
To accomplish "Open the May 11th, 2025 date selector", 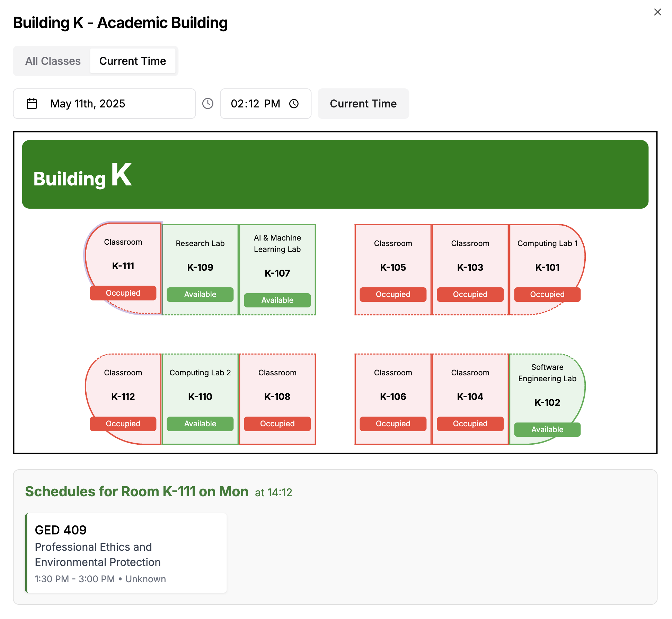I will (x=104, y=103).
